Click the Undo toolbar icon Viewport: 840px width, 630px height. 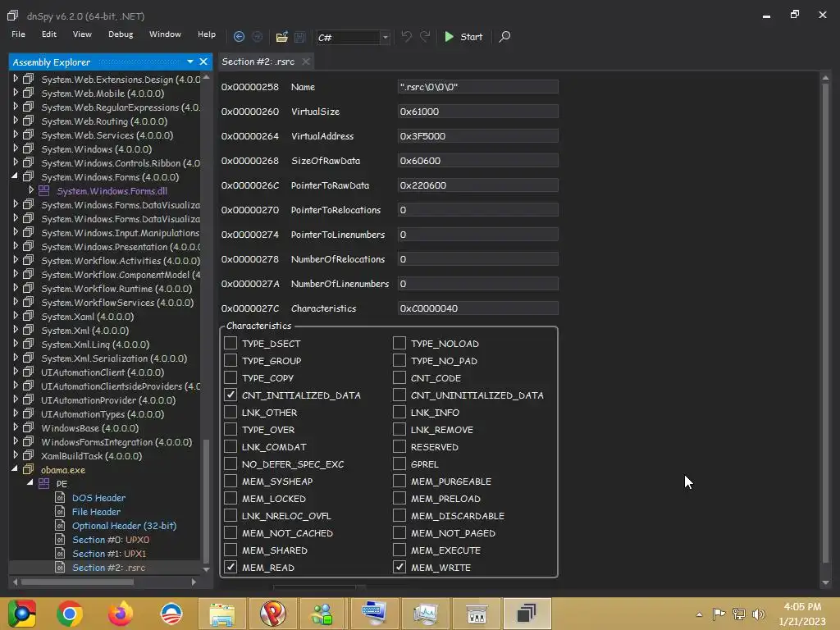pos(407,36)
